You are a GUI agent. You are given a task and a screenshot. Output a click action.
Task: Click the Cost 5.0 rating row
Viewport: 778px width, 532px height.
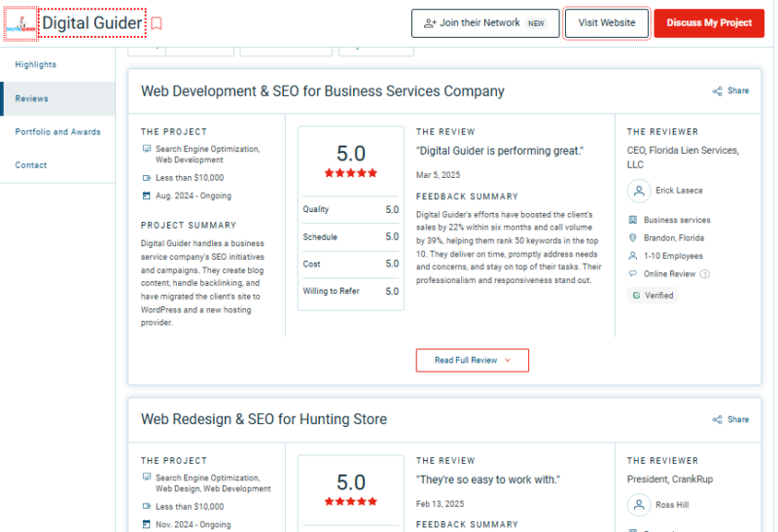[351, 264]
